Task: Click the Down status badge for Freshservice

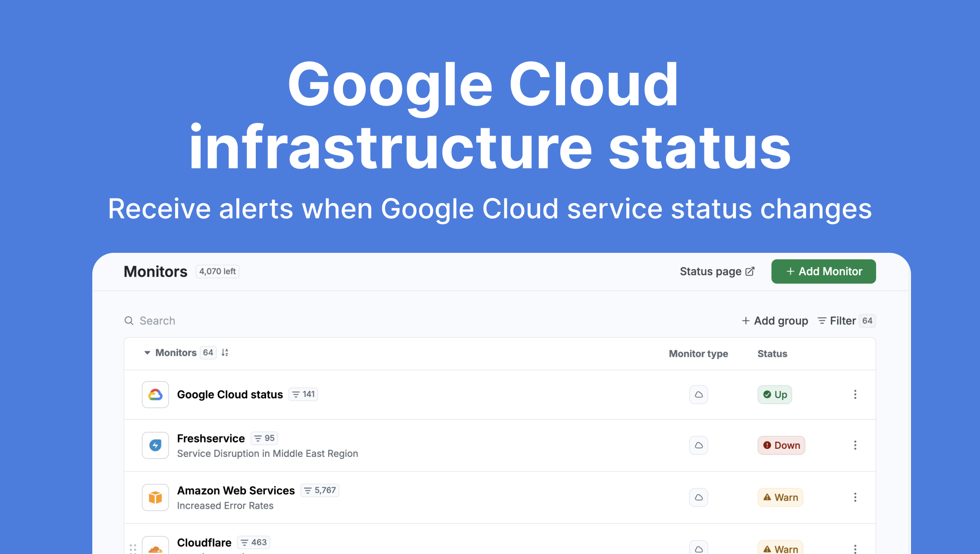Action: coord(781,445)
